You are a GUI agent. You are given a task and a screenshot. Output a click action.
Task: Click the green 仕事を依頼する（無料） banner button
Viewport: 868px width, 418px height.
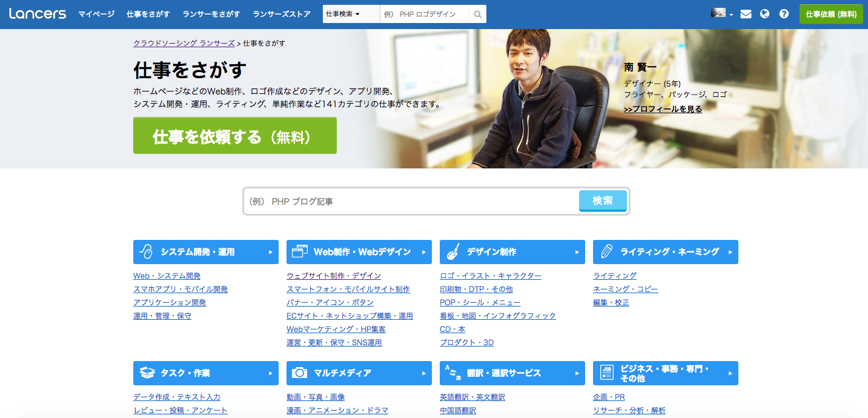tap(234, 136)
